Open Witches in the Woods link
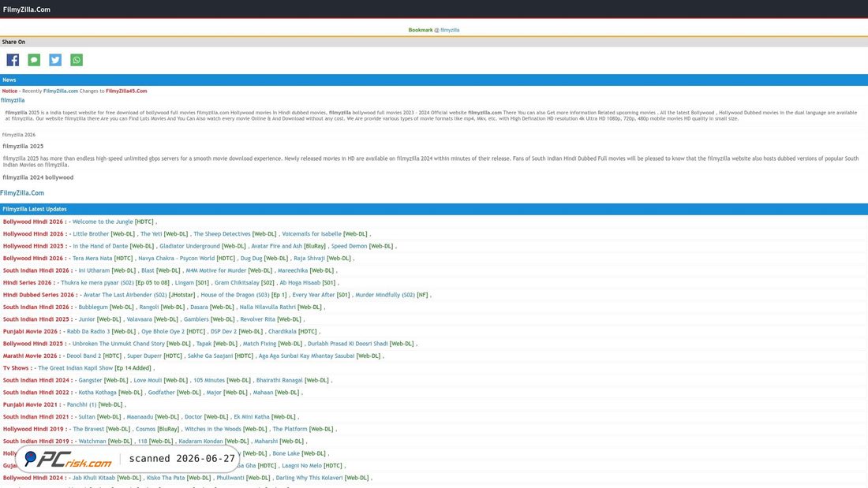The height and width of the screenshot is (488, 868). (x=212, y=429)
